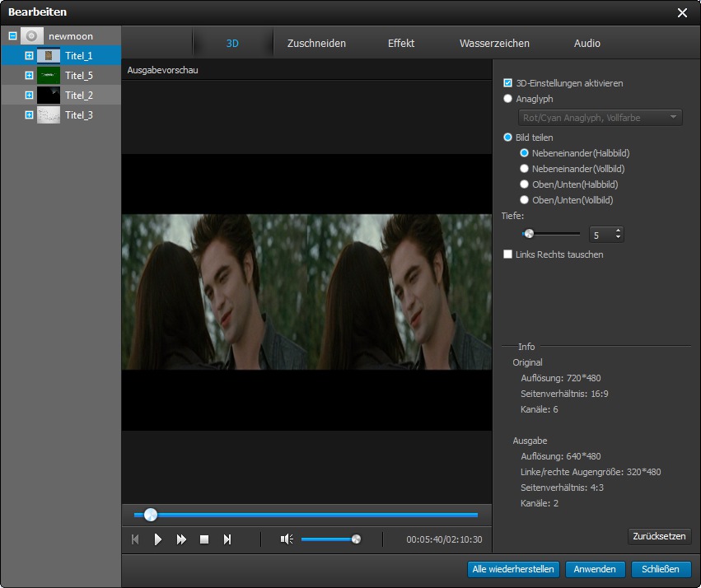Open the Wasserzeichen tab

coord(494,44)
